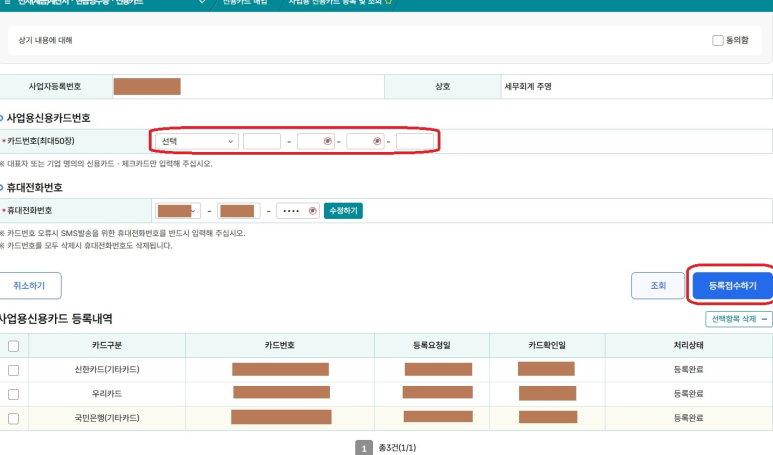Open virtual keypad icon in second card number field
Screen dimensions: 773x455
click(x=328, y=141)
